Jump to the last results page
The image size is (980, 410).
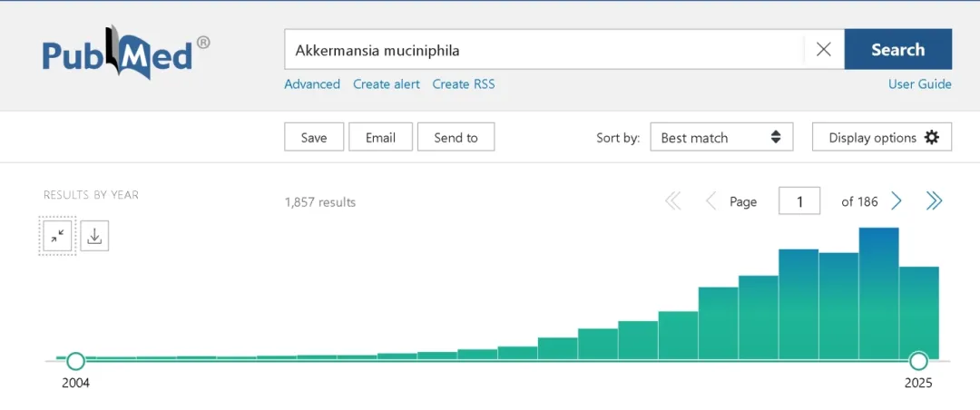click(934, 201)
